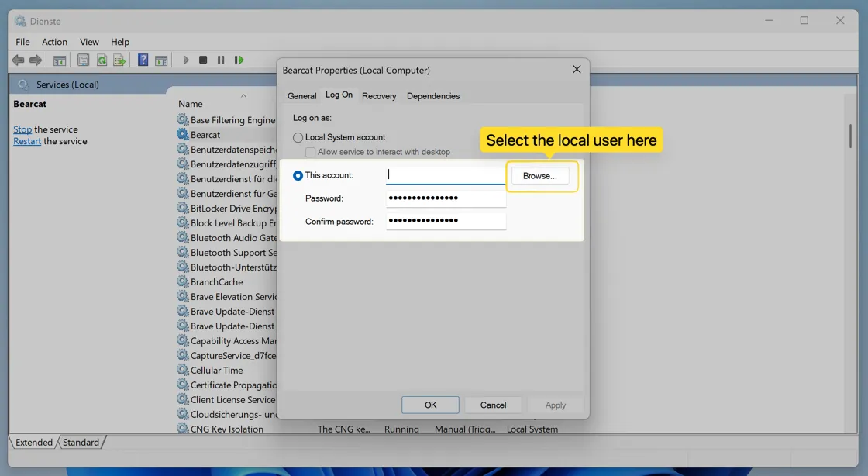
Task: Select the Capability Access Manager row
Action: [x=226, y=340]
